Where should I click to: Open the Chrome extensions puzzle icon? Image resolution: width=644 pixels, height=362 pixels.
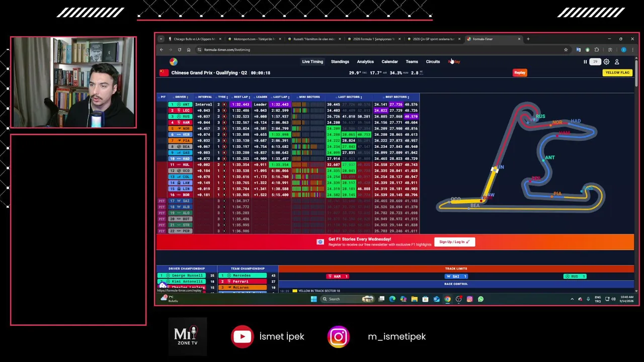[597, 50]
